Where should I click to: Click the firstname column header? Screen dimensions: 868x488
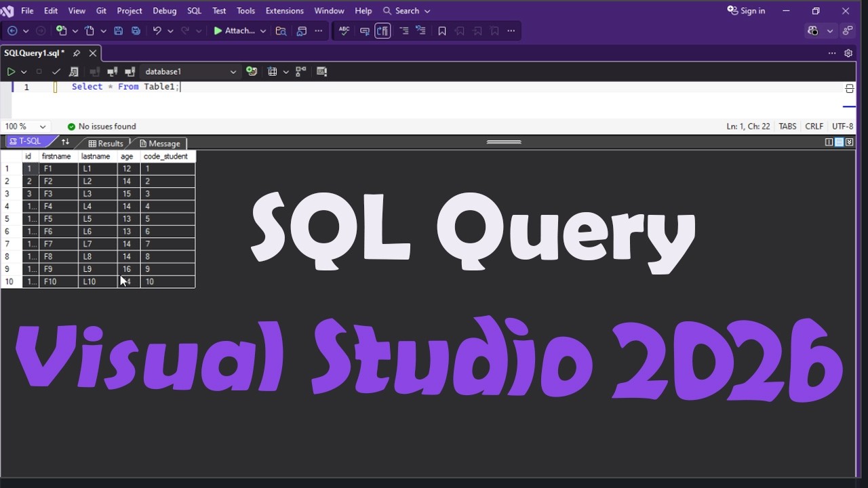[58, 156]
